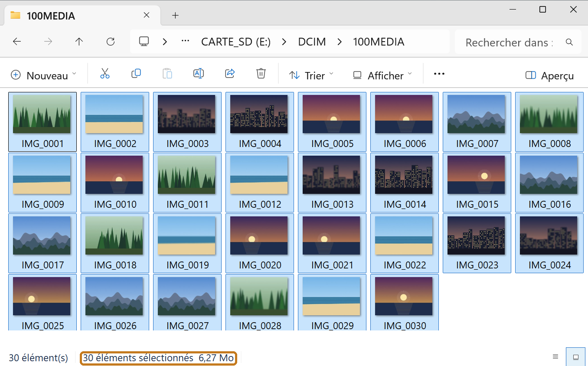Go back with the left arrow
588x366 pixels.
[17, 42]
